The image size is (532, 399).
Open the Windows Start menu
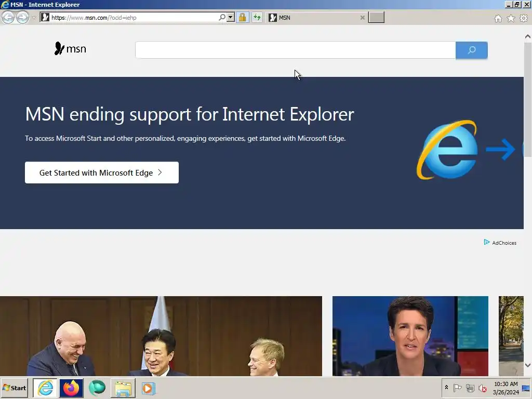click(x=14, y=388)
